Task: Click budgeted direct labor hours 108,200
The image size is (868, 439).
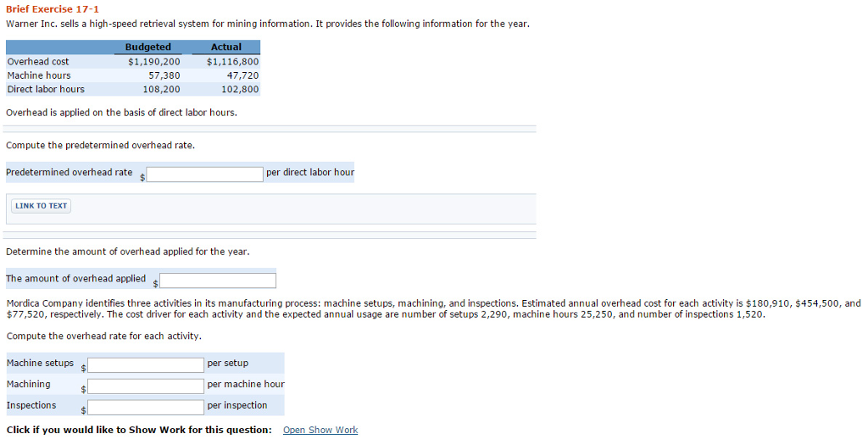Action: [x=161, y=89]
